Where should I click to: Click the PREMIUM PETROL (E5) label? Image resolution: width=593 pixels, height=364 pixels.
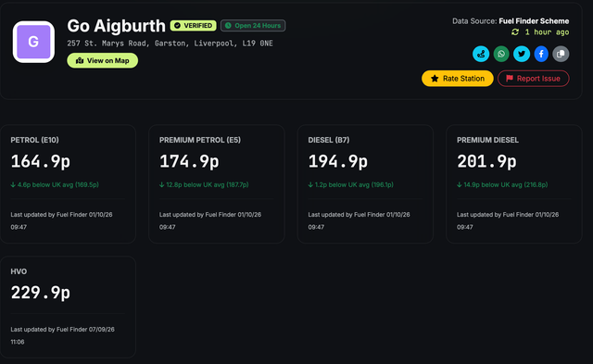pyautogui.click(x=200, y=140)
